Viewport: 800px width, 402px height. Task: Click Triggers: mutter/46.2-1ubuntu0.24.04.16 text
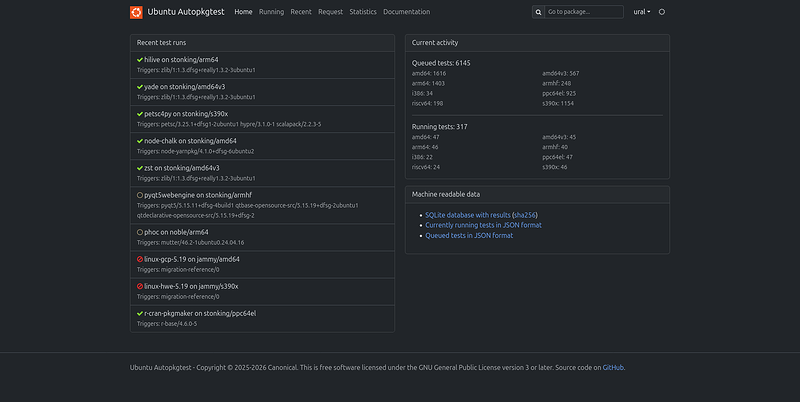pyautogui.click(x=190, y=243)
